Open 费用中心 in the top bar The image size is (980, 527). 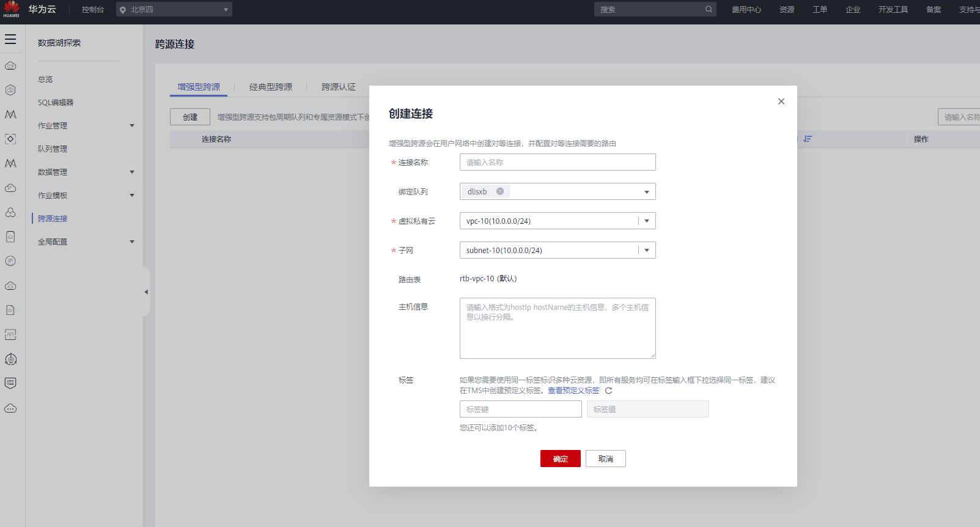pos(746,9)
